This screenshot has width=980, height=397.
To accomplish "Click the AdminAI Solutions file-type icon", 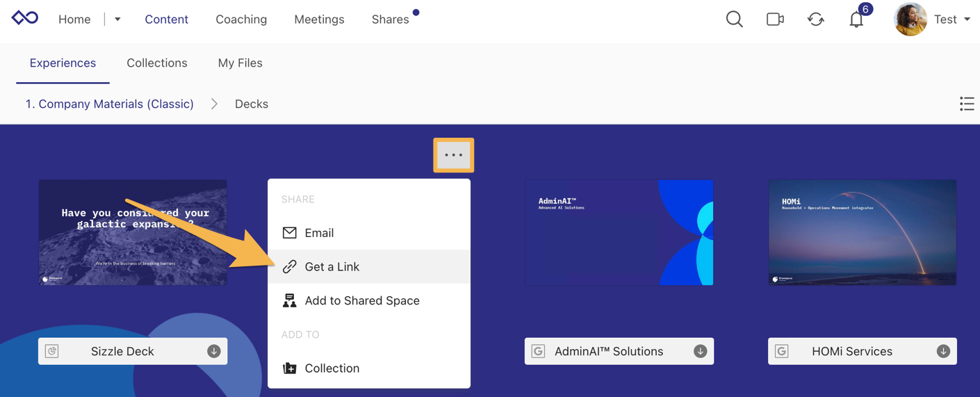I will (x=538, y=351).
